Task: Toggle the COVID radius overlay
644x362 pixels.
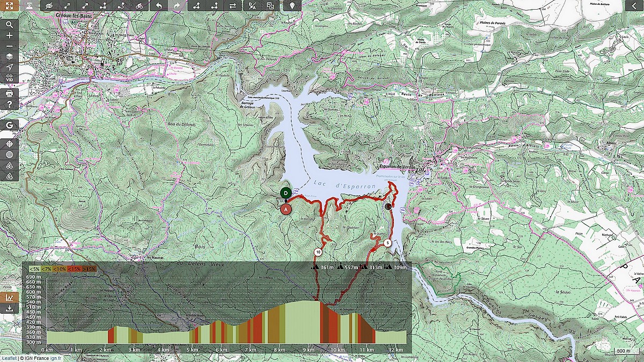Action: 9,78
